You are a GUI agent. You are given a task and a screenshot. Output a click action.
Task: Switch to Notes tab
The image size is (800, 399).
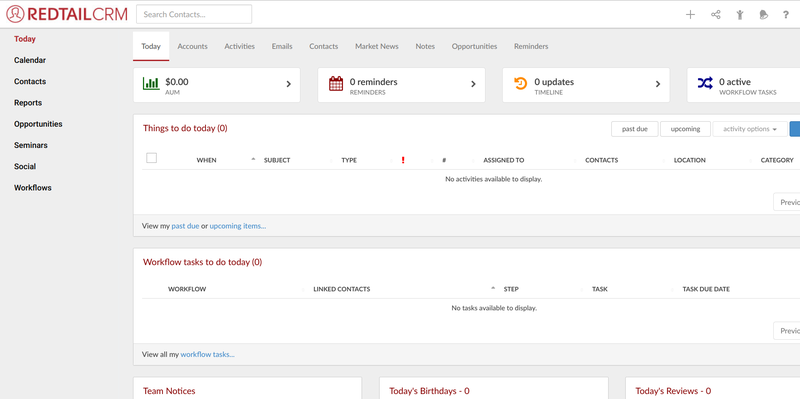click(x=425, y=46)
